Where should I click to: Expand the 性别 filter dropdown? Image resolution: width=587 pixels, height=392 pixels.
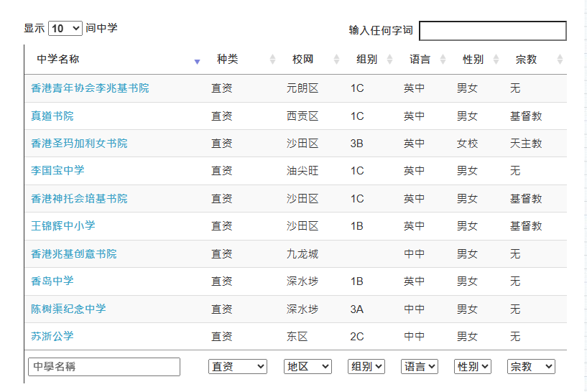473,367
